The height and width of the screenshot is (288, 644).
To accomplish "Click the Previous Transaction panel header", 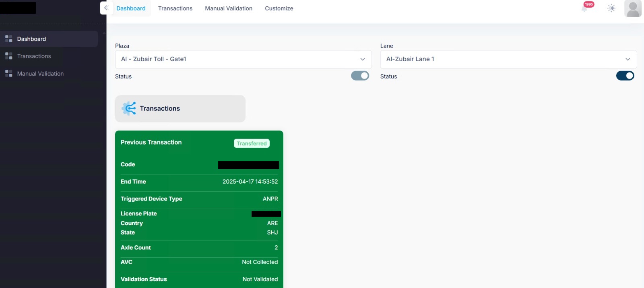I will pyautogui.click(x=151, y=142).
